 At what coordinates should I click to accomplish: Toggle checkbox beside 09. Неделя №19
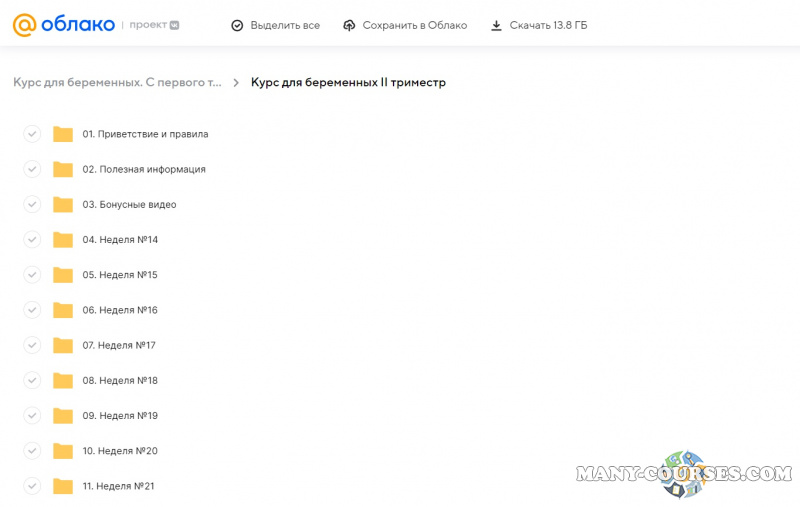click(32, 415)
